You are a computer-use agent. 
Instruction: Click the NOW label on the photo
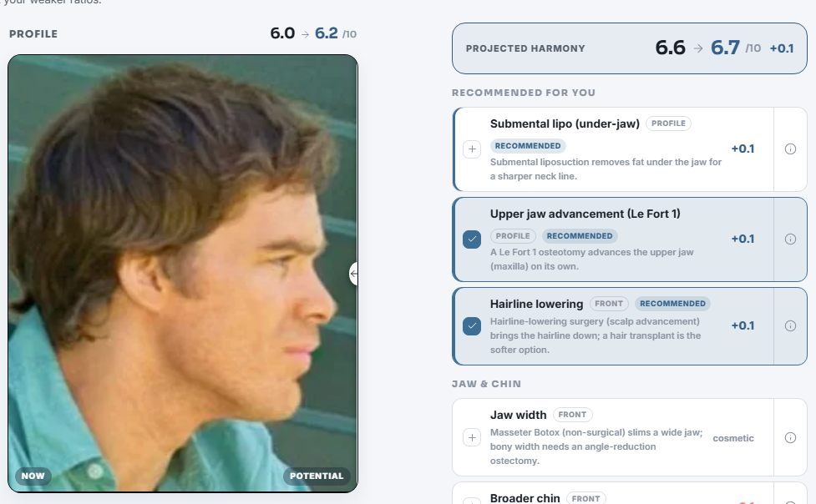(x=33, y=476)
